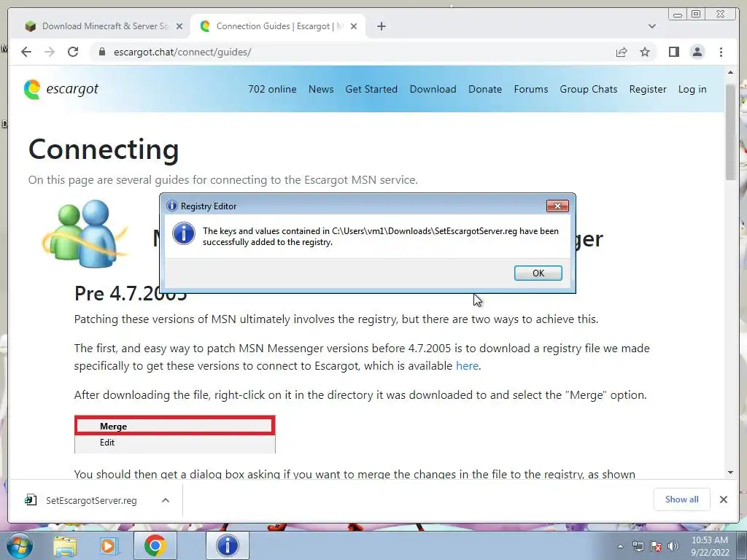This screenshot has width=747, height=560.
Task: Go to the Download nav link
Action: 433,89
